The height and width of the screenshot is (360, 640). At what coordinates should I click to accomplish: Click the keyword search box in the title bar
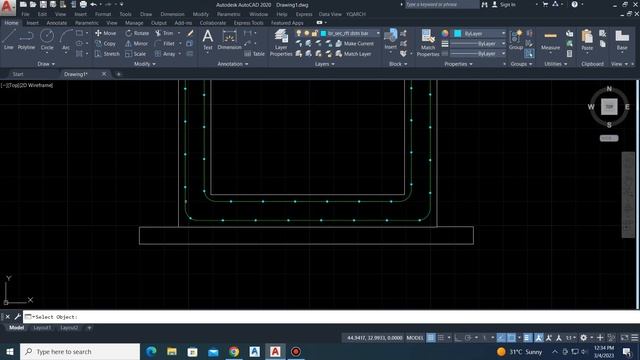coord(441,4)
